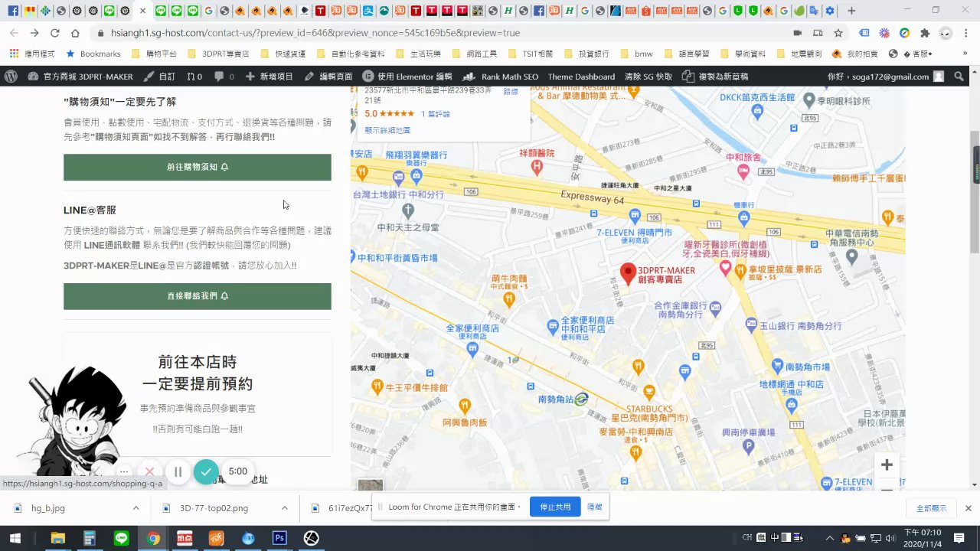Open bmw bookmark folder
Screen dimensions: 980x551
(x=637, y=54)
